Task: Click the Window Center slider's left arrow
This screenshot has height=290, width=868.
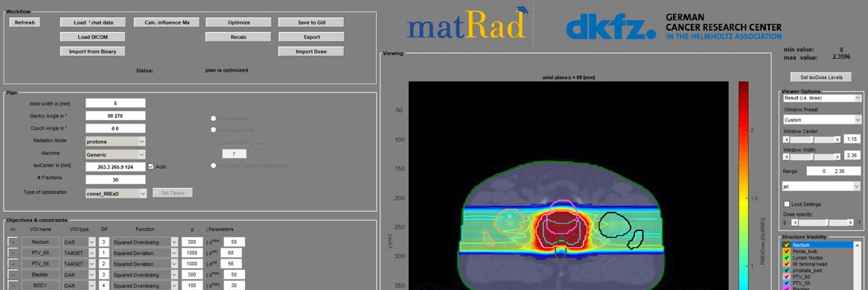Action: [x=786, y=139]
